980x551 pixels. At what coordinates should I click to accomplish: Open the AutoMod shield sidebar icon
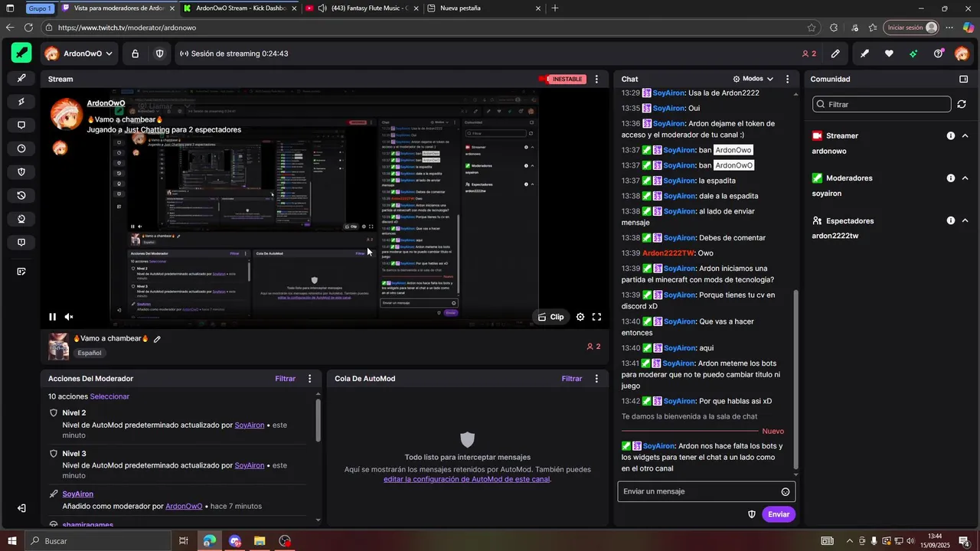(x=21, y=172)
